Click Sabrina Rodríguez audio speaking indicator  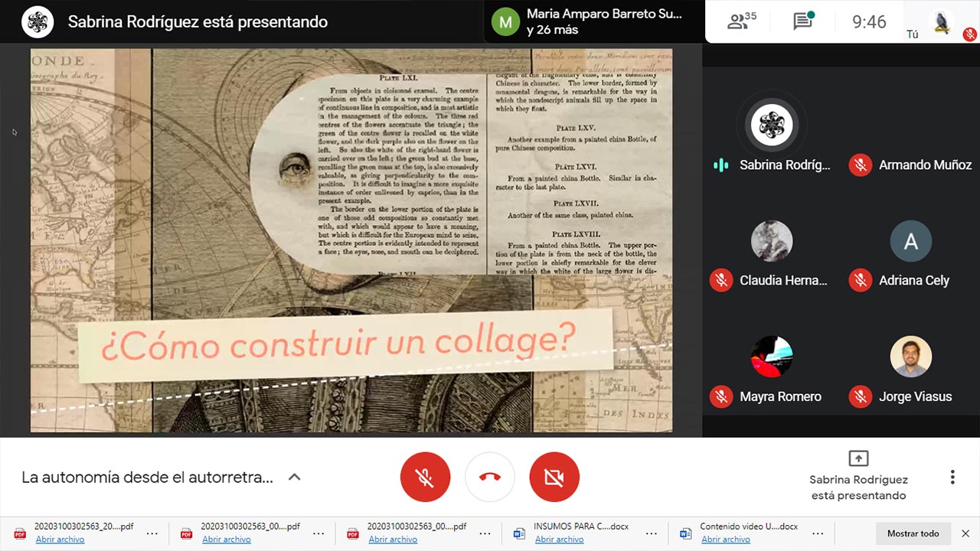720,165
